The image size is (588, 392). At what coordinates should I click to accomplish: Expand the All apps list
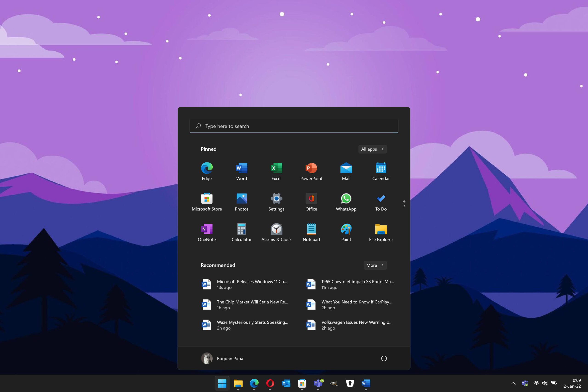(373, 149)
